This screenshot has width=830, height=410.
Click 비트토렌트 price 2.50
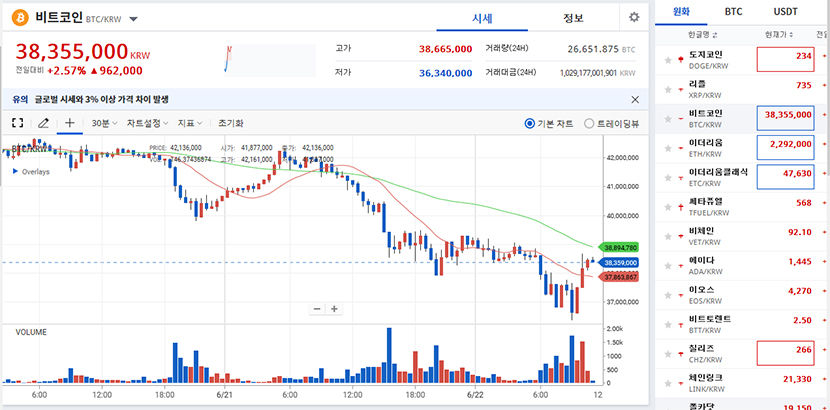point(802,320)
